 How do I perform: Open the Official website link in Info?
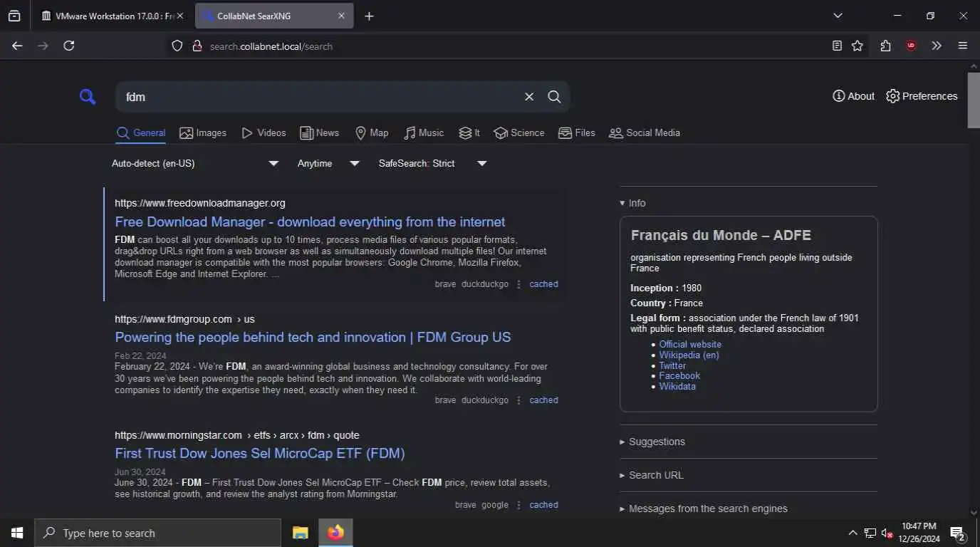690,344
